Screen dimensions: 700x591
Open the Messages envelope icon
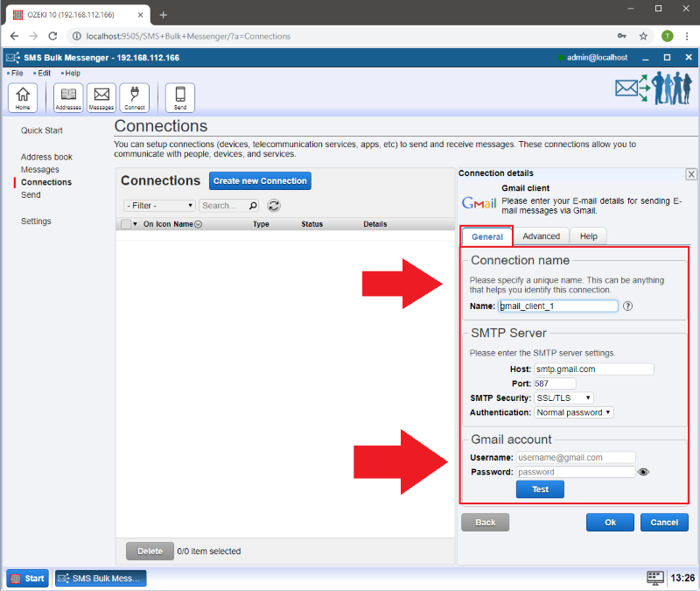[101, 97]
